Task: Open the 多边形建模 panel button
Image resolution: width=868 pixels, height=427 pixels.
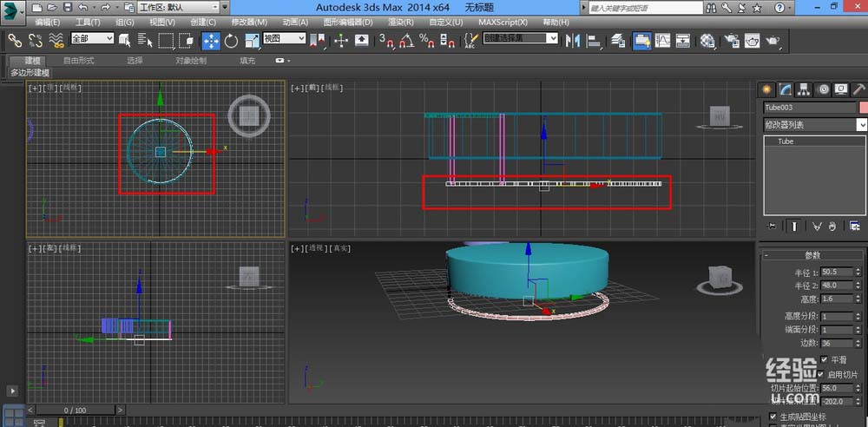Action: tap(30, 73)
